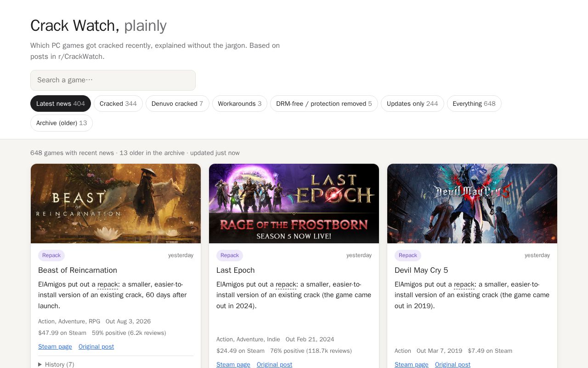Open Devil May Cry 5 banner image
The image size is (588, 368).
472,203
